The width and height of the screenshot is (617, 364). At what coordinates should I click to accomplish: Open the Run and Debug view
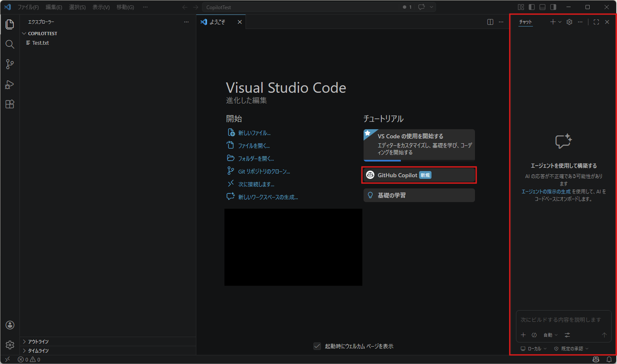(x=10, y=84)
